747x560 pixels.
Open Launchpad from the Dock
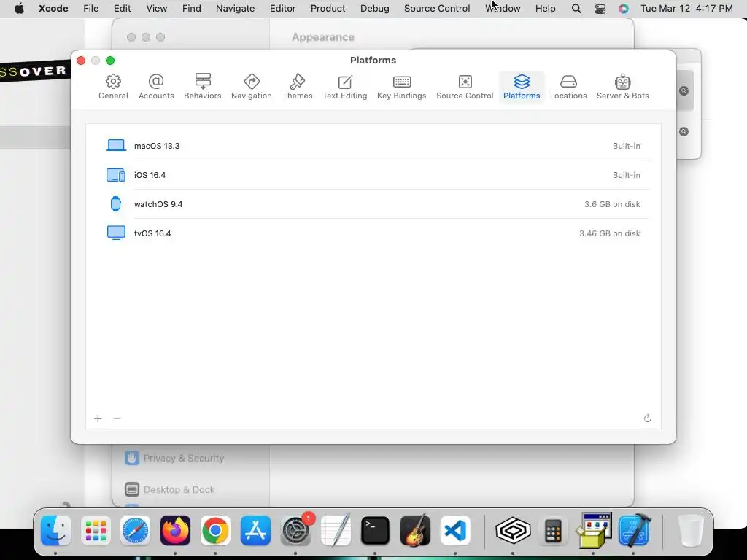(96, 531)
